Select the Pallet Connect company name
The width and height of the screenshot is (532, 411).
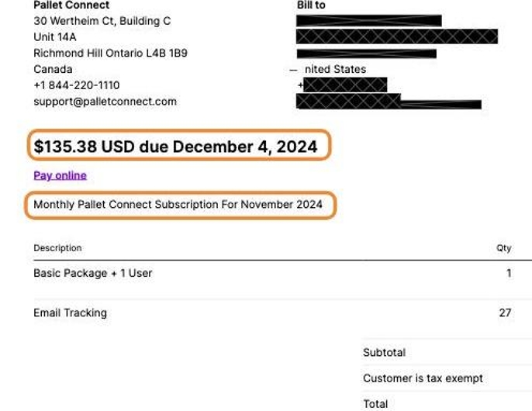71,5
